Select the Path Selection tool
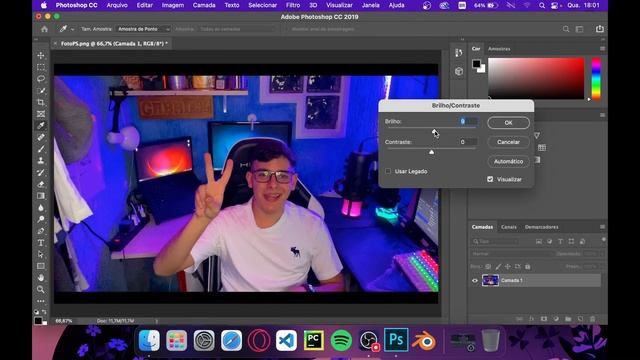The width and height of the screenshot is (640, 360). (41, 254)
